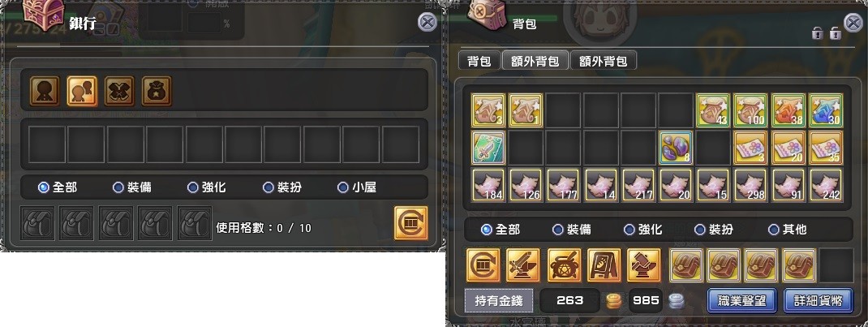Select the single character bank icon
868x327 pixels.
pos(45,92)
